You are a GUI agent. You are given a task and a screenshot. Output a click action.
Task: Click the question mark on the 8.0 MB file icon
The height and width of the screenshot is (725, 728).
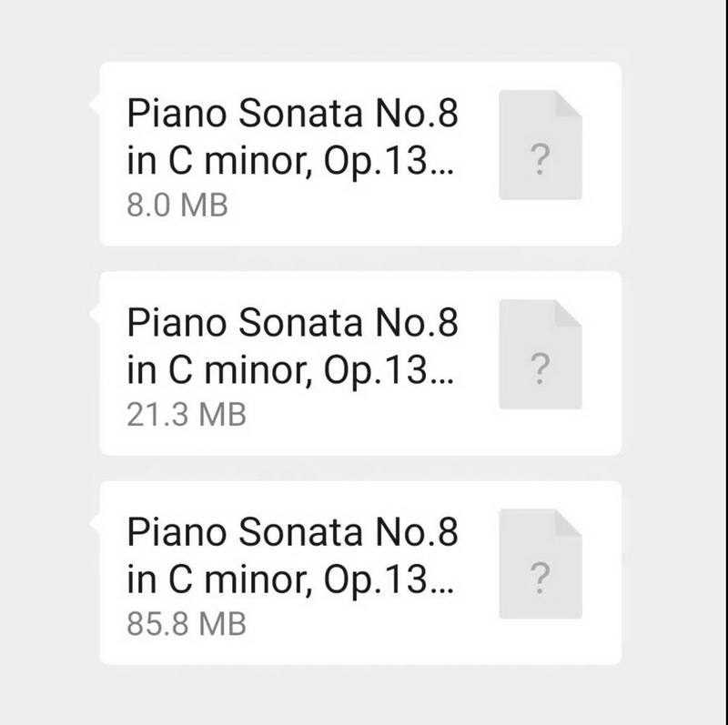(540, 159)
